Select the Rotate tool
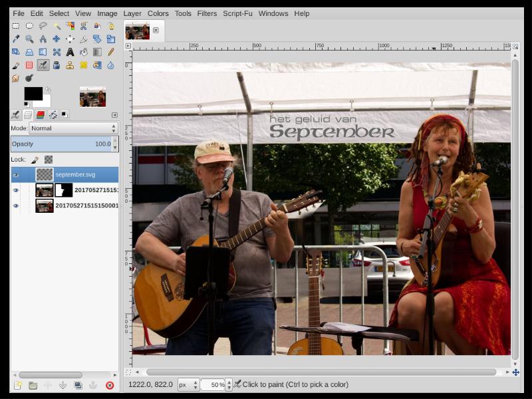Screen dimensions: 532x399 (97, 39)
